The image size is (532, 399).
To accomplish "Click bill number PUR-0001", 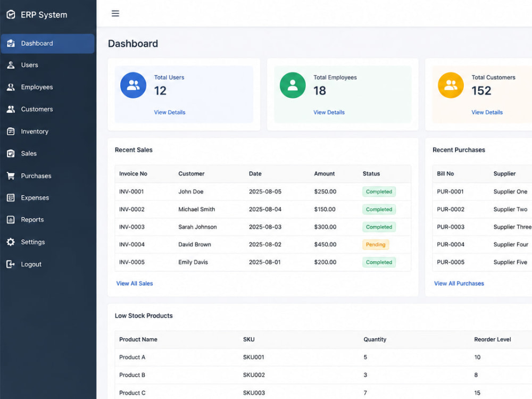I will click(x=450, y=192).
